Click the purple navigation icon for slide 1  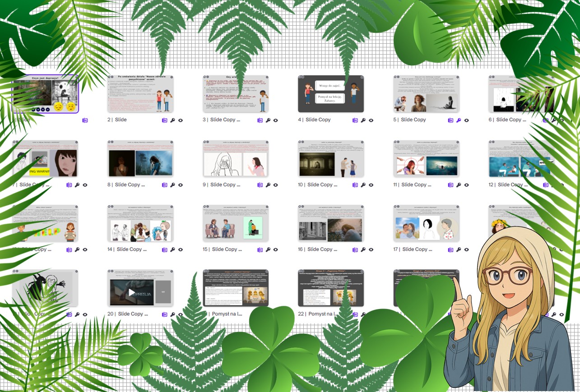(x=85, y=120)
